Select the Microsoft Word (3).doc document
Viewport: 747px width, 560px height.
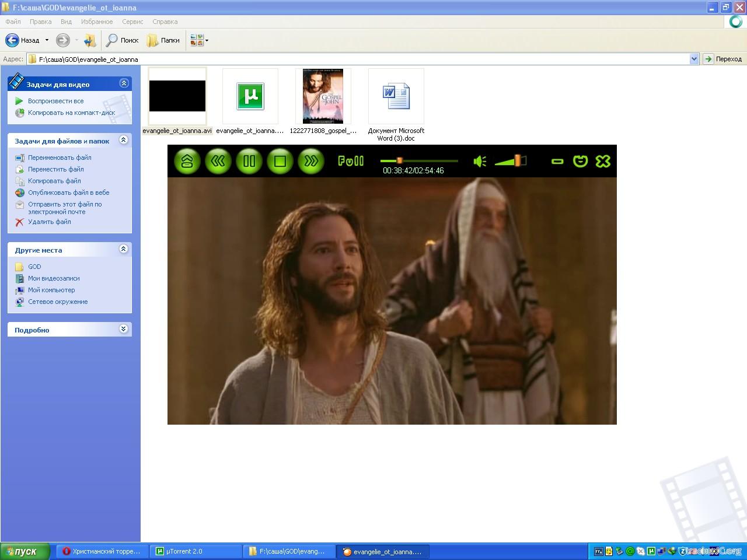coord(396,96)
